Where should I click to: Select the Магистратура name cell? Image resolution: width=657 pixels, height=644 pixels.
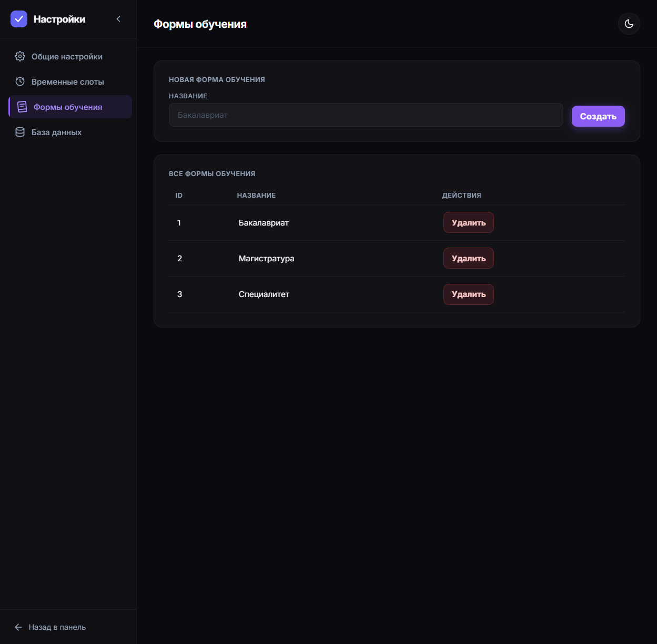(266, 258)
